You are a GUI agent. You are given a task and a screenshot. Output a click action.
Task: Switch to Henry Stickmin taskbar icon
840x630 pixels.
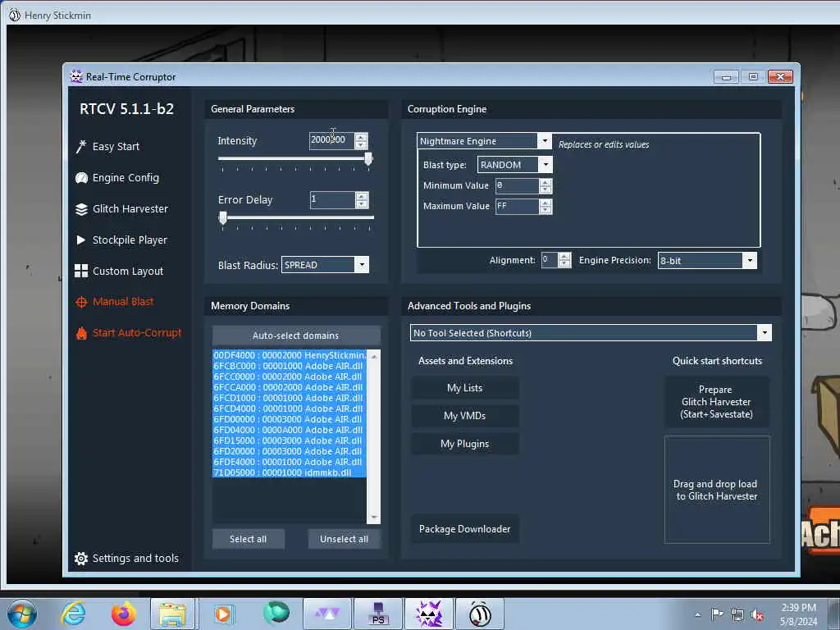click(480, 614)
